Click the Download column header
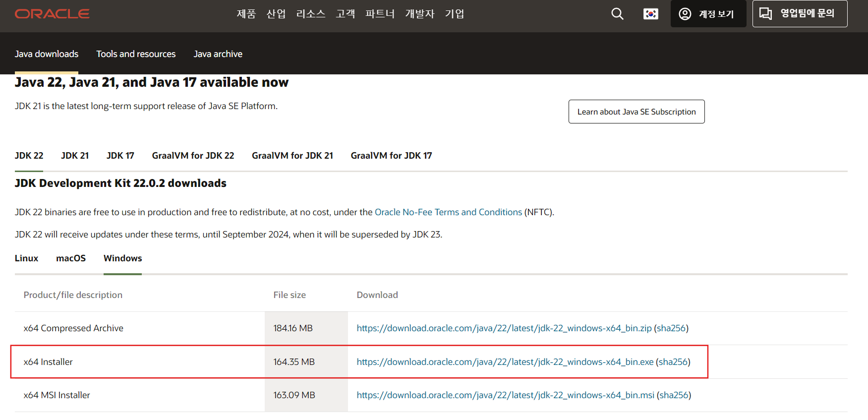The width and height of the screenshot is (868, 420). [377, 295]
